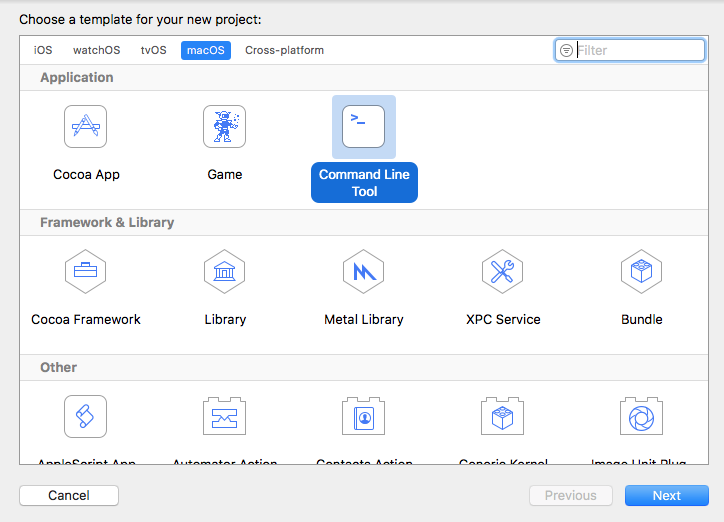This screenshot has height=522, width=724.
Task: Pick the Cocoa Framework template icon
Action: point(86,271)
